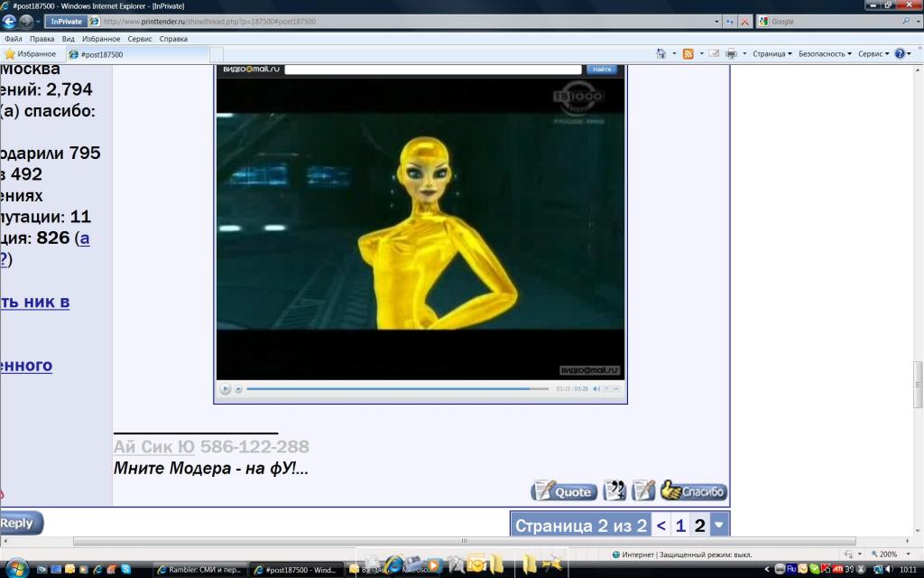Click the Quote button under the post
Screen dimensions: 924x578
(564, 491)
